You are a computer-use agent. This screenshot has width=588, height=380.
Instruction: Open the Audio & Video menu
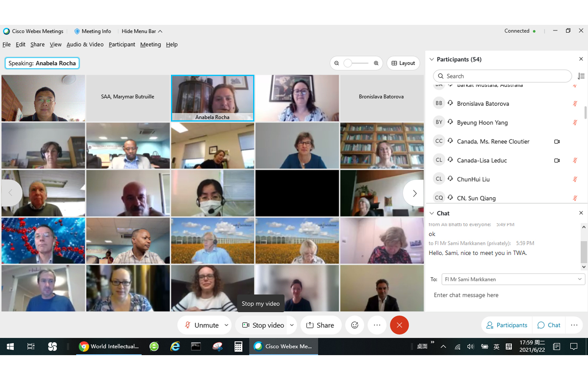(85, 44)
